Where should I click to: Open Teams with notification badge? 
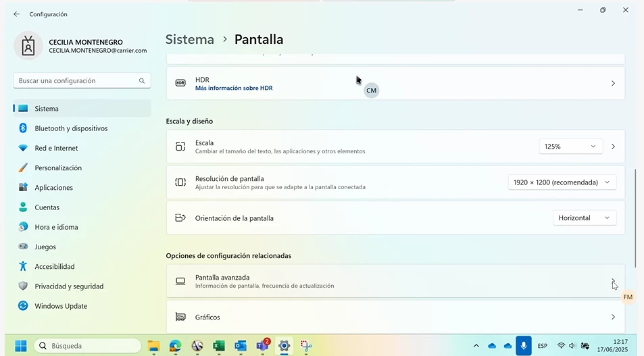263,345
